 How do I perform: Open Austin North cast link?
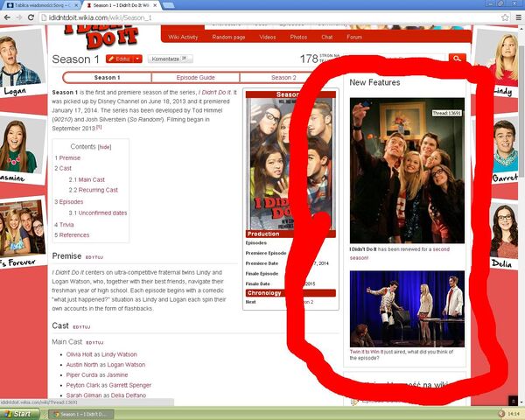pyautogui.click(x=82, y=364)
